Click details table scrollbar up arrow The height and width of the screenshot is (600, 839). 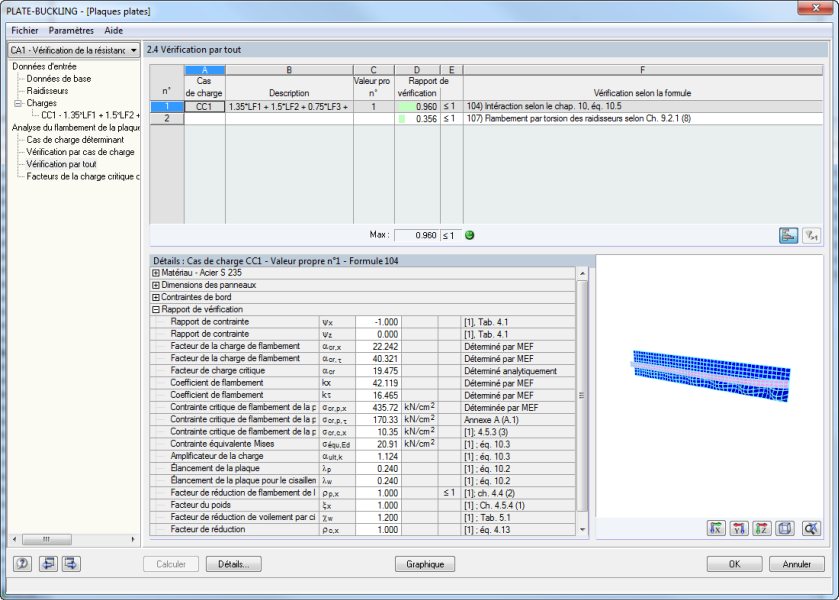pos(582,274)
